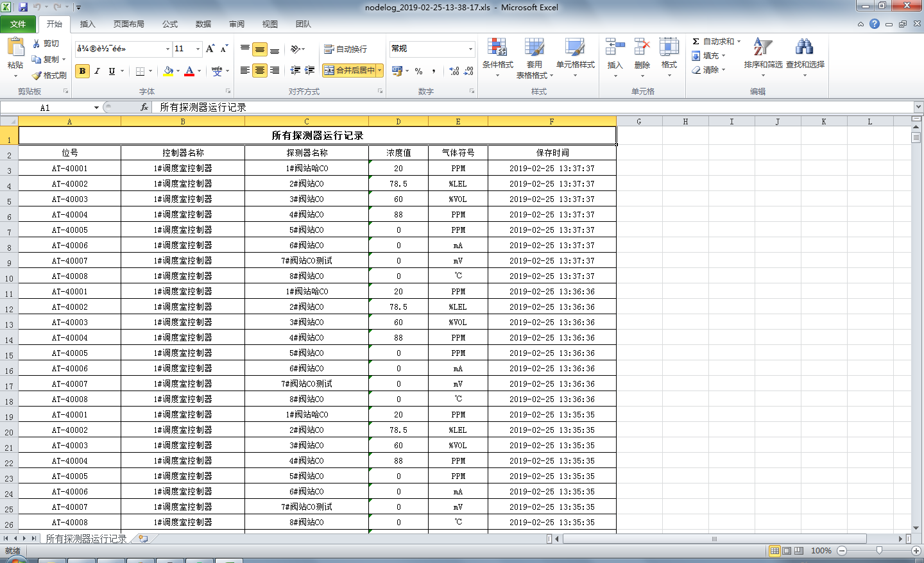Click the percent style icon
This screenshot has height=563, width=924.
click(419, 71)
